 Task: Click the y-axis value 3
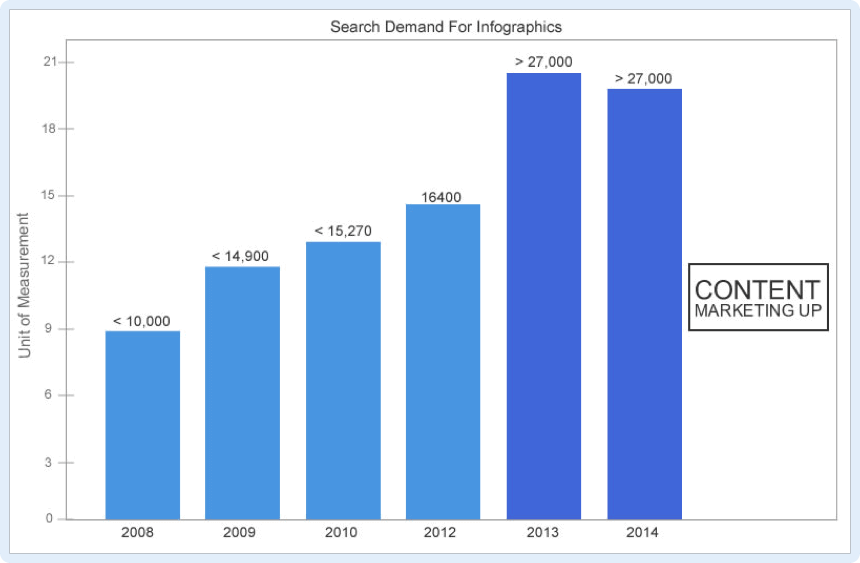point(48,463)
